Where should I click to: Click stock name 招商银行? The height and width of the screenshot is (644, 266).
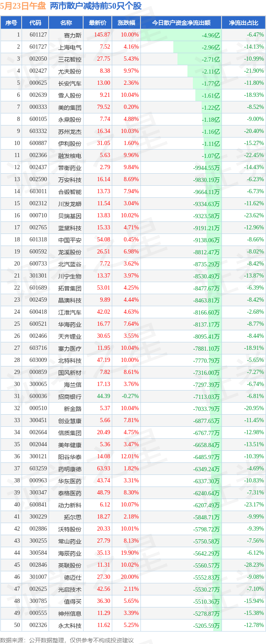coord(70,396)
